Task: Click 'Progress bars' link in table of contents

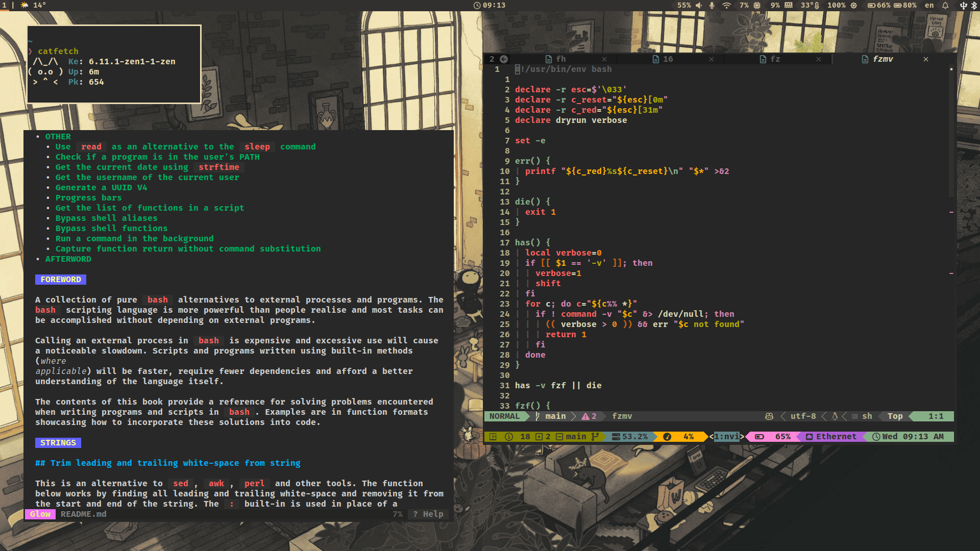Action: [x=88, y=198]
